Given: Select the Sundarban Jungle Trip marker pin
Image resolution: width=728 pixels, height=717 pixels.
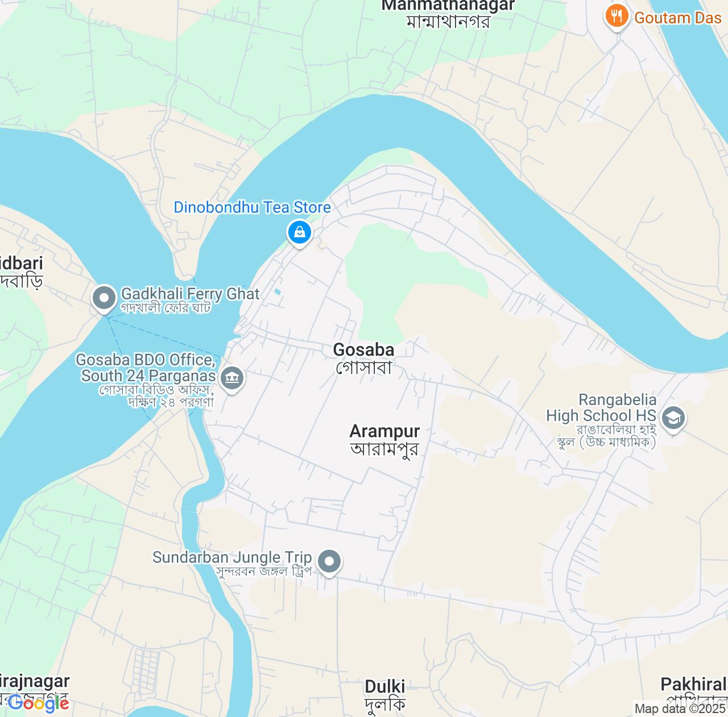Looking at the screenshot, I should pyautogui.click(x=329, y=563).
